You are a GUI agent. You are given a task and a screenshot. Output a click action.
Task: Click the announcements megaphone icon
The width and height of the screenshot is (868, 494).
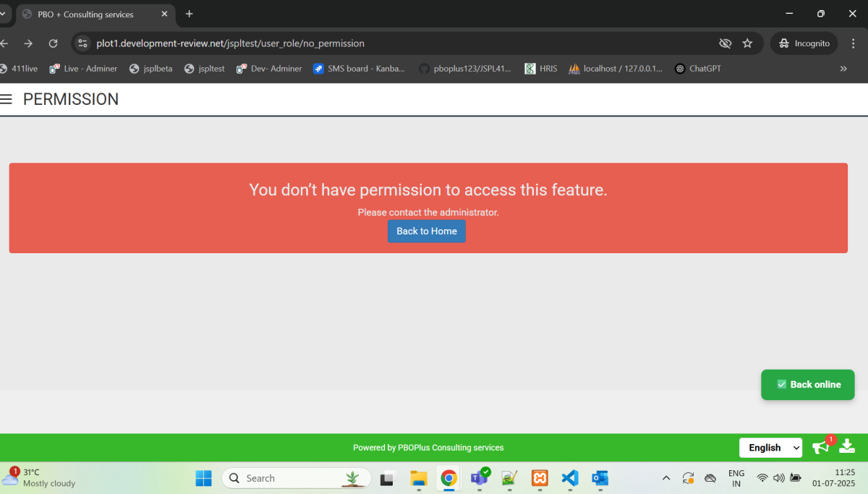[x=820, y=447]
